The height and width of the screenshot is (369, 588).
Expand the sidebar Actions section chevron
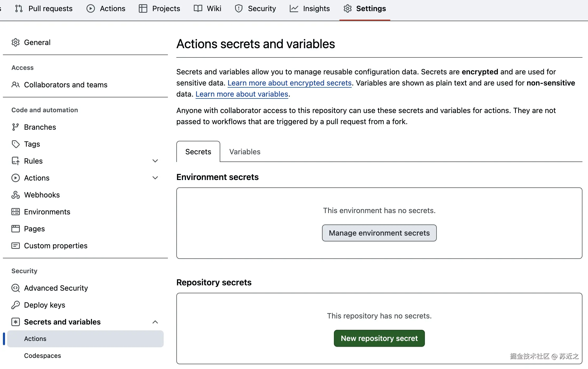[x=155, y=178]
